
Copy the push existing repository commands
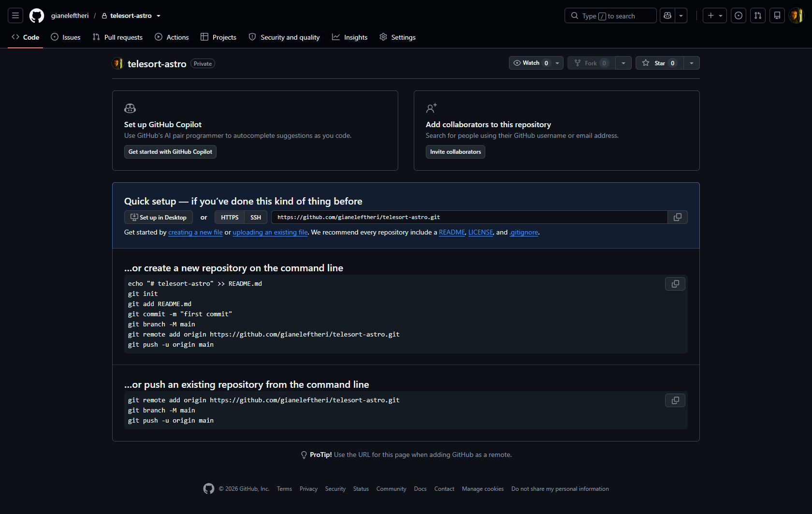coord(675,400)
